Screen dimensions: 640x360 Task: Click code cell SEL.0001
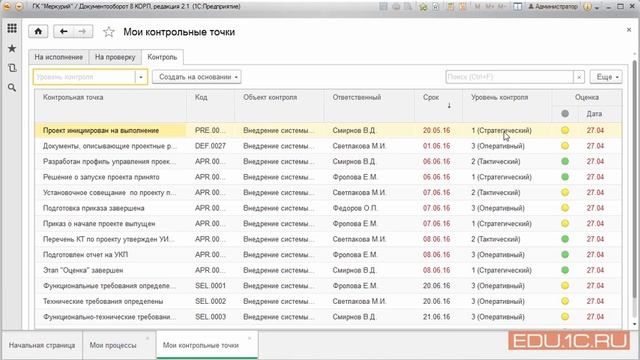click(210, 286)
